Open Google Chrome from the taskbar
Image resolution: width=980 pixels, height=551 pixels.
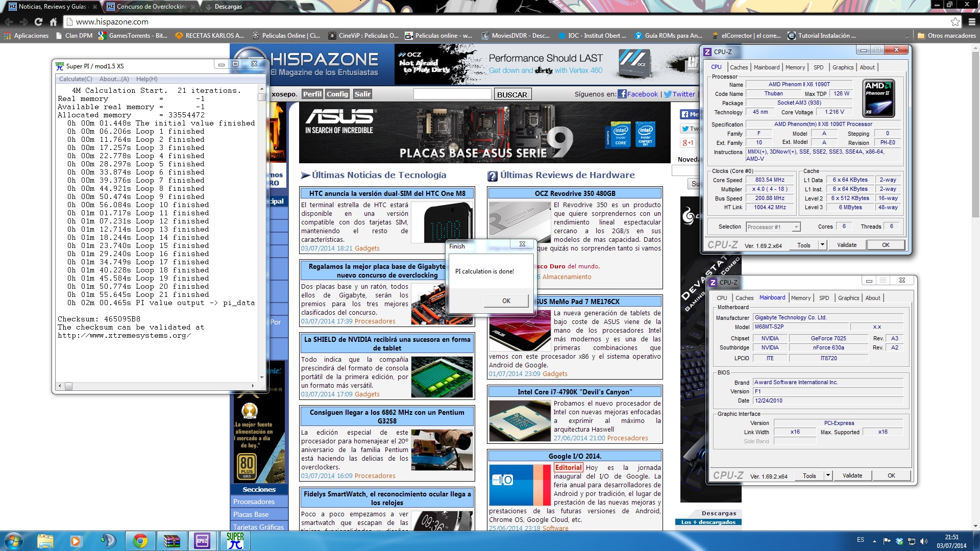click(x=140, y=541)
